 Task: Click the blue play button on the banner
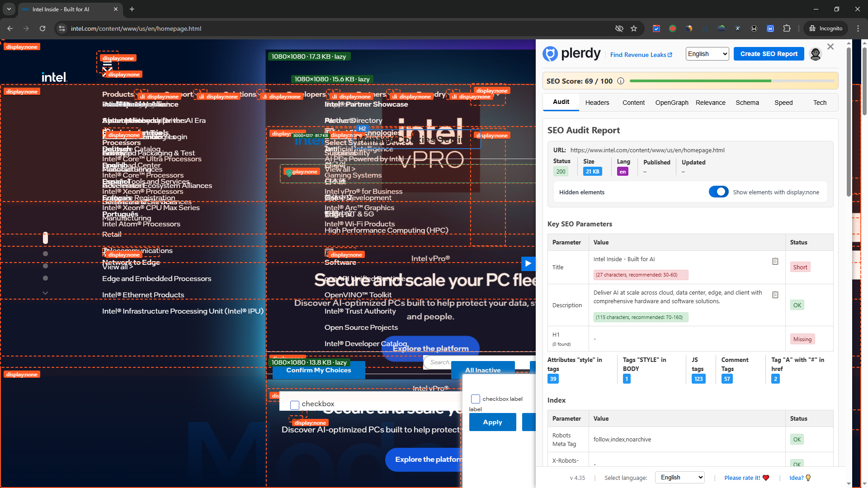point(528,263)
